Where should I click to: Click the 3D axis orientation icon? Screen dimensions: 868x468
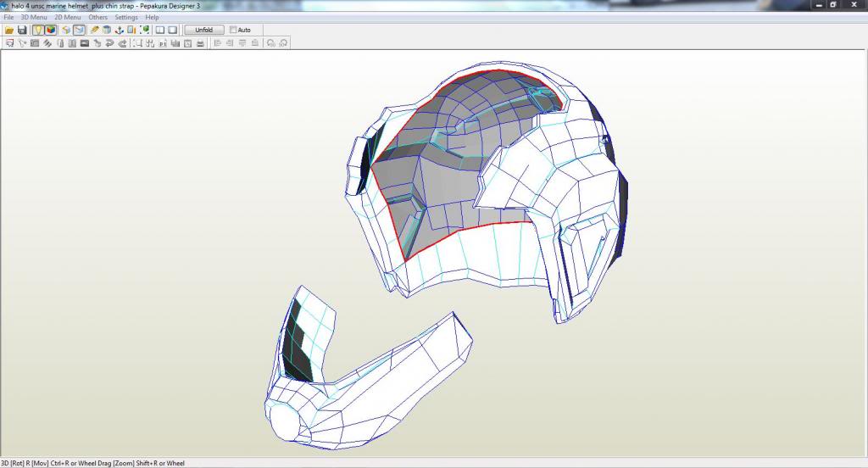(x=119, y=30)
